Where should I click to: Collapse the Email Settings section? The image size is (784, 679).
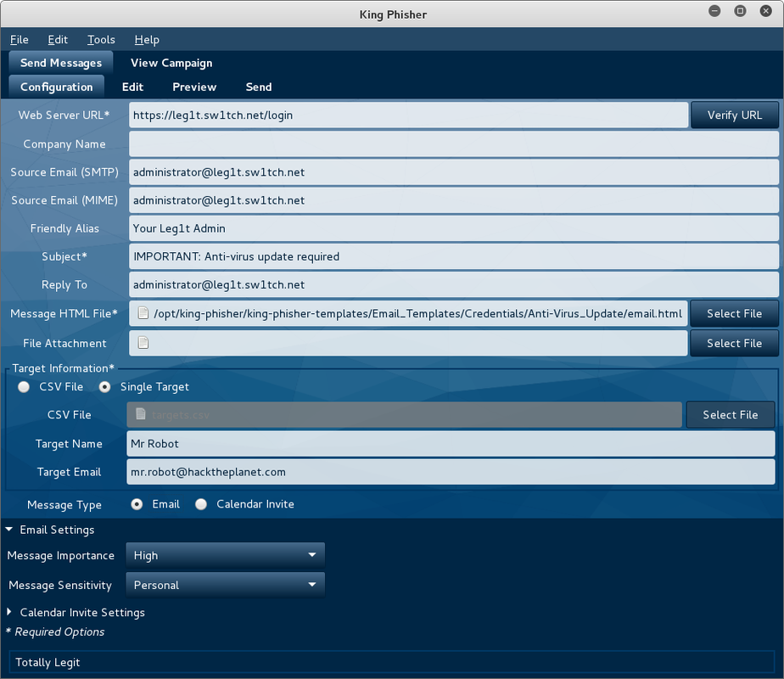click(9, 529)
